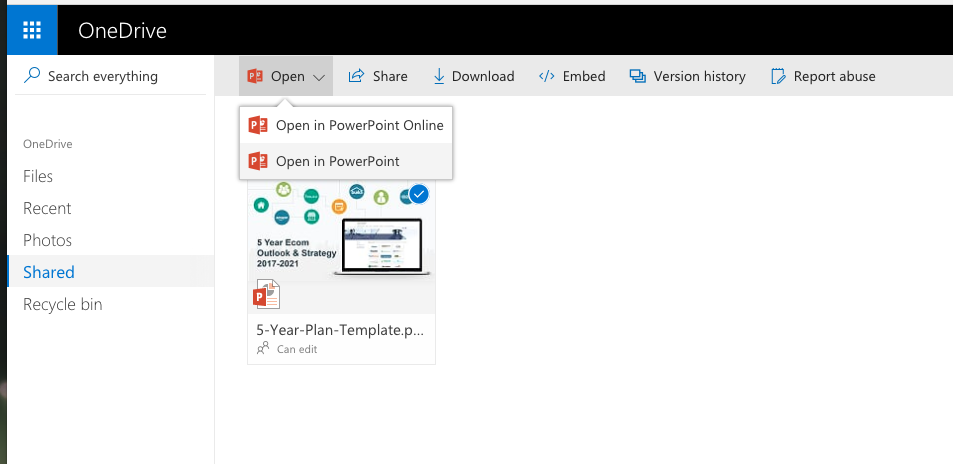Collapse the Open dropdown chevron

point(319,77)
